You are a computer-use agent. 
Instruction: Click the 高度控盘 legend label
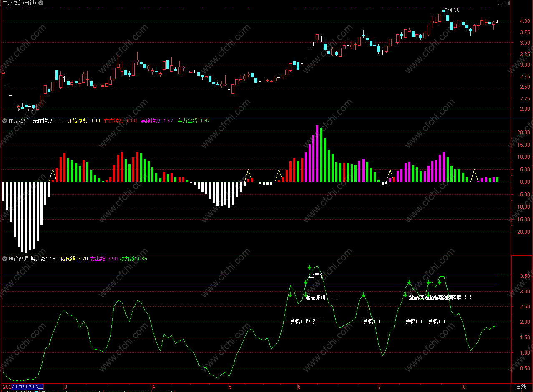[151, 121]
